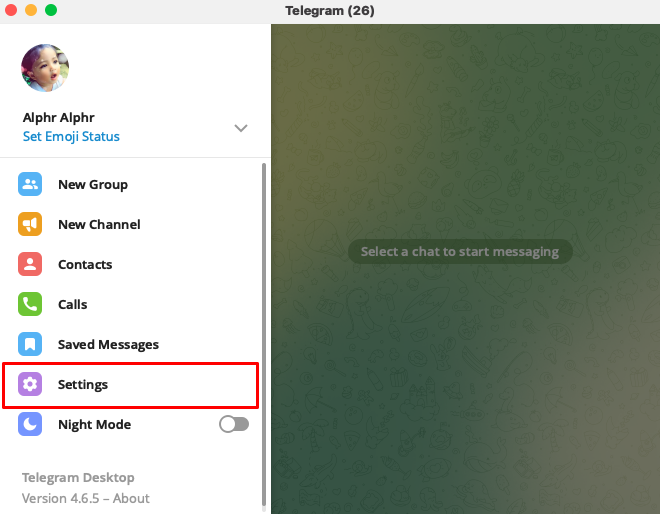The image size is (660, 514).
Task: Click the blue New Group people icon
Action: (x=30, y=184)
